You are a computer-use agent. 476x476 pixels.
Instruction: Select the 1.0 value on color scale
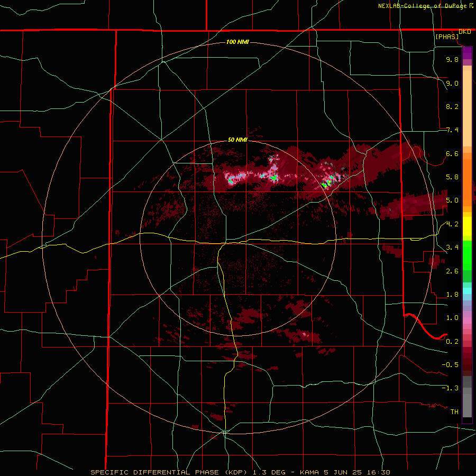point(452,318)
